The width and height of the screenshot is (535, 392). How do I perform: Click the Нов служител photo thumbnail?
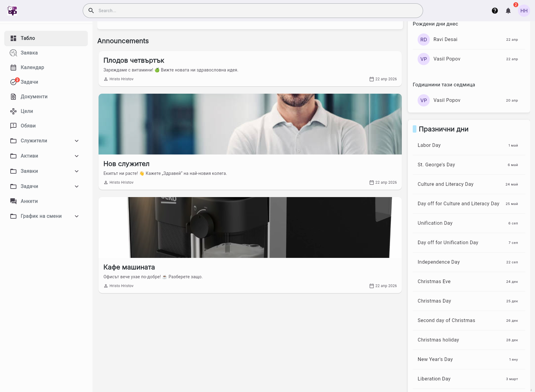(250, 124)
